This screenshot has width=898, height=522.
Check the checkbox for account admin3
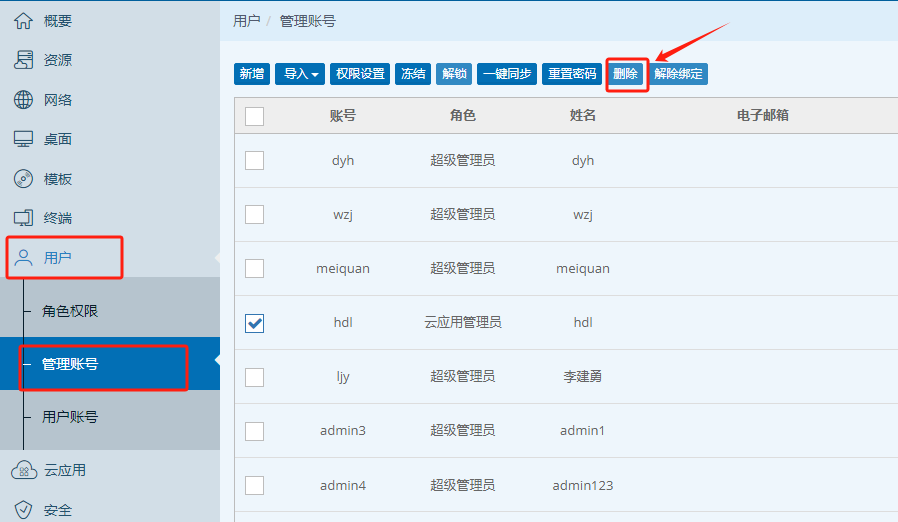[x=255, y=431]
